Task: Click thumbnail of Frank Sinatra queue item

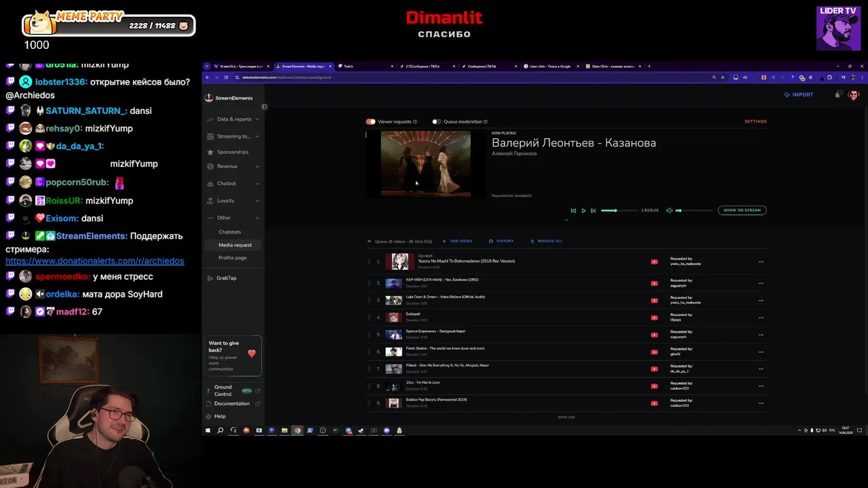Action: point(393,352)
